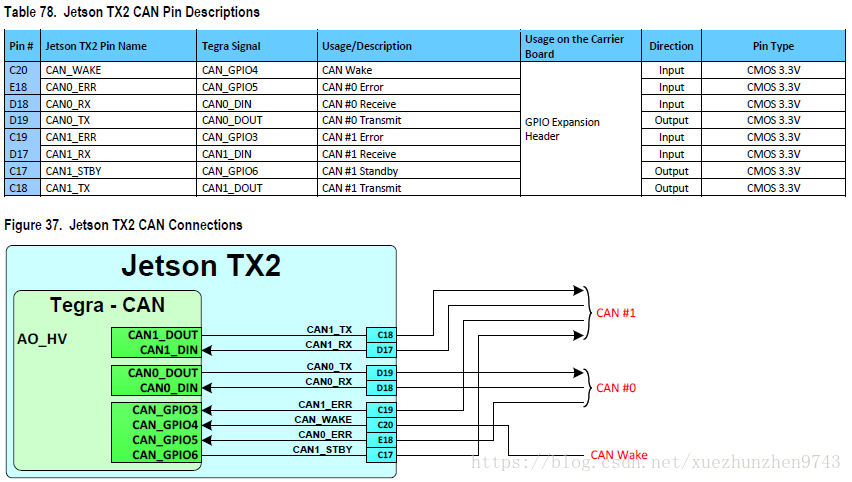Click the C17 pin box in the diagram

point(381,455)
